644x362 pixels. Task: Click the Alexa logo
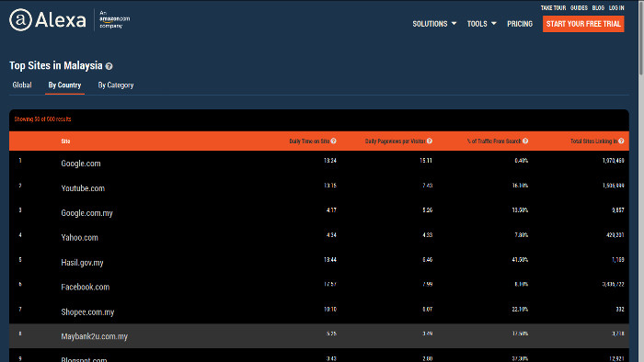pyautogui.click(x=48, y=19)
